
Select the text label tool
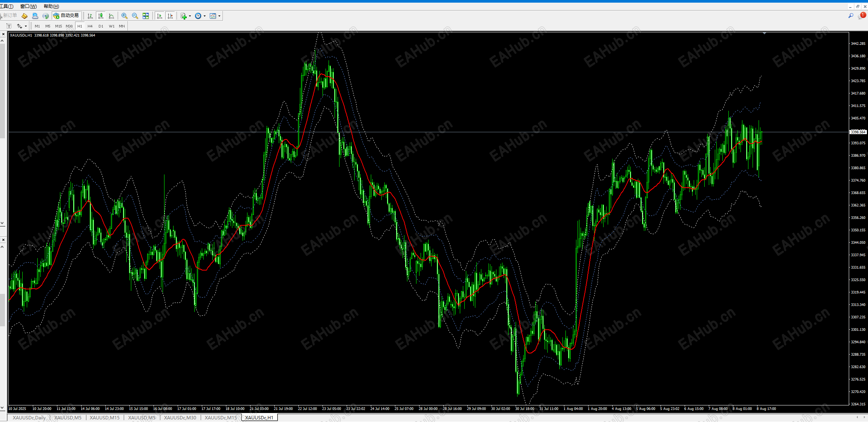click(9, 26)
